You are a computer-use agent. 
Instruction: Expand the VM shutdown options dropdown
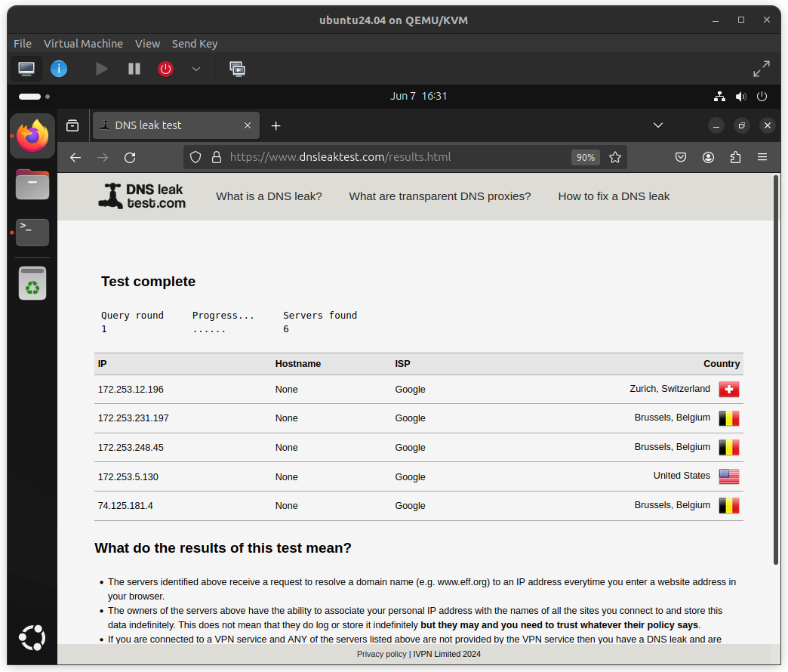196,69
